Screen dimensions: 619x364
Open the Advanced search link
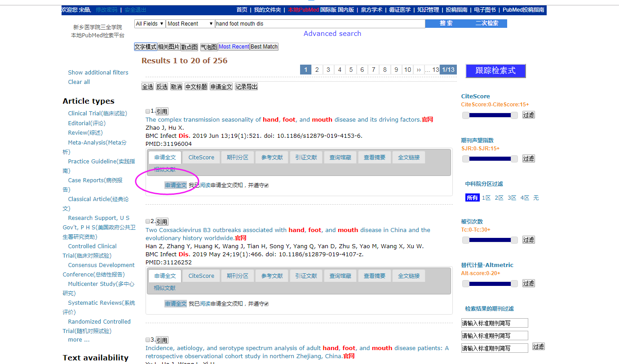click(x=332, y=34)
